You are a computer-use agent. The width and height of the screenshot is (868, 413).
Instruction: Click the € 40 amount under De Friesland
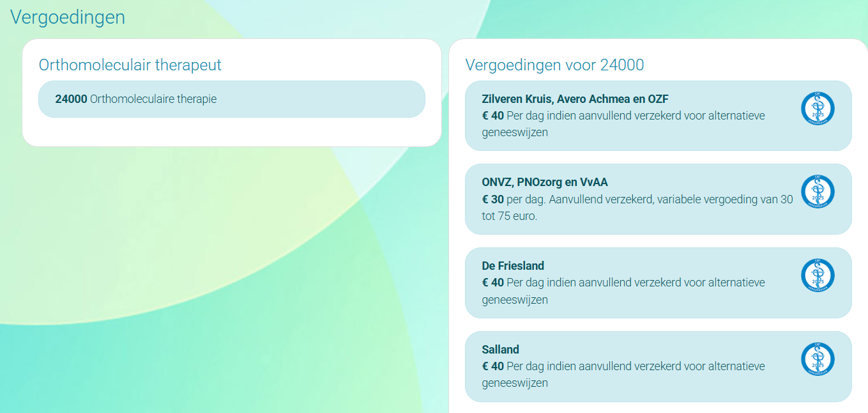pyautogui.click(x=492, y=283)
